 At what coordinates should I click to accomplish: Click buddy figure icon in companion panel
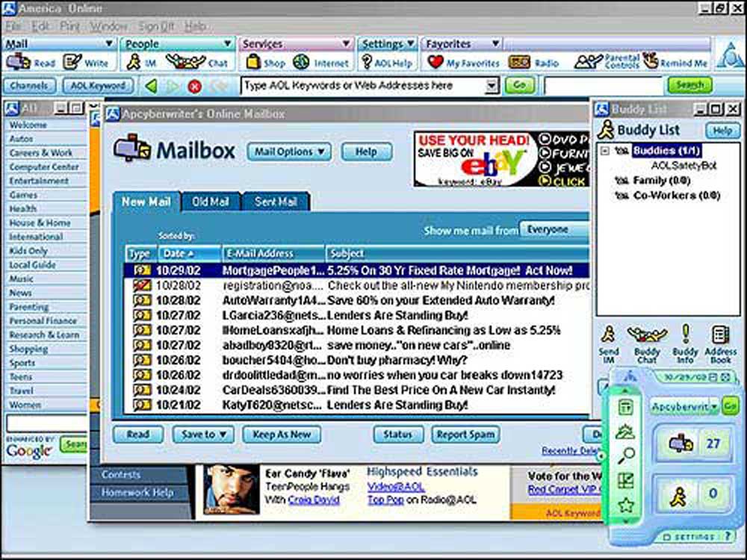pos(678,497)
